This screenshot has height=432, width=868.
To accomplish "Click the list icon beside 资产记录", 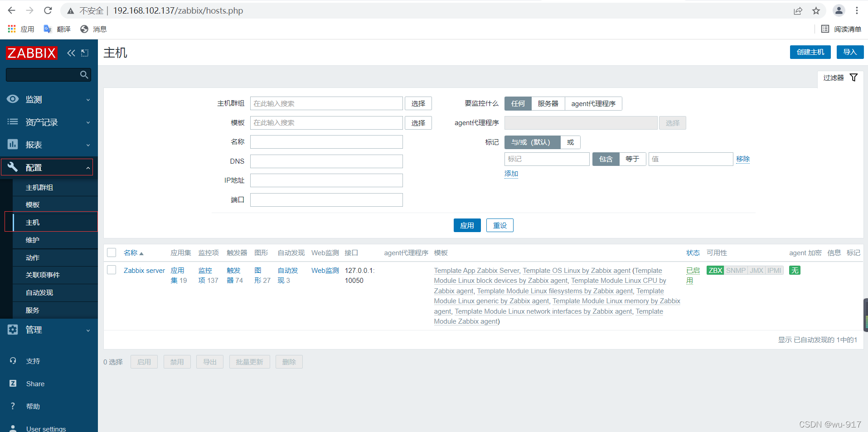I will click(x=13, y=122).
